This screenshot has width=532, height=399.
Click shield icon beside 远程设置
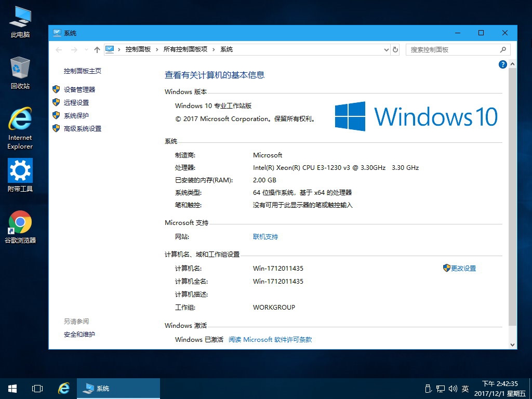point(56,102)
